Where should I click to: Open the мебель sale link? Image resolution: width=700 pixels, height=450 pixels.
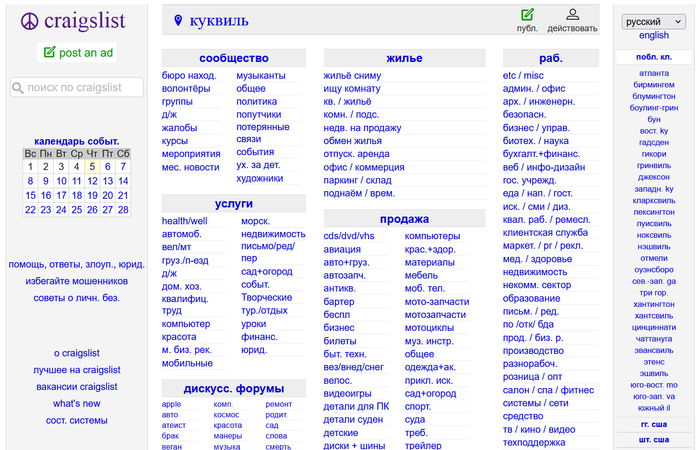point(421,275)
